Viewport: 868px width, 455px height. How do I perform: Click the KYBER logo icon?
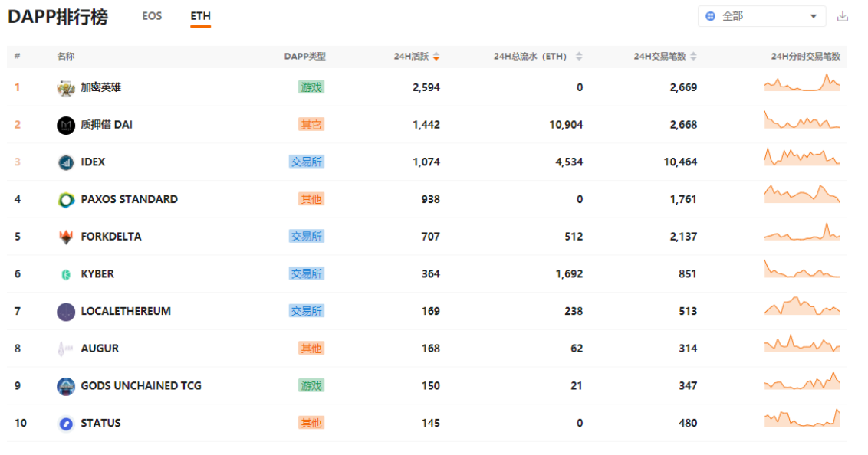click(66, 274)
